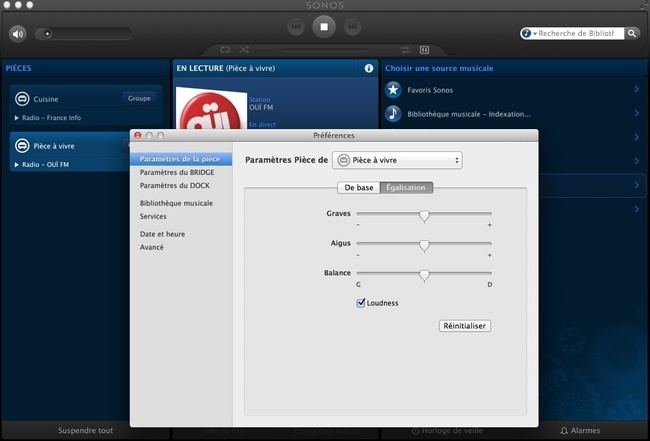Open Paramètres de la pièce in Préférences
The width and height of the screenshot is (650, 441).
click(x=181, y=159)
